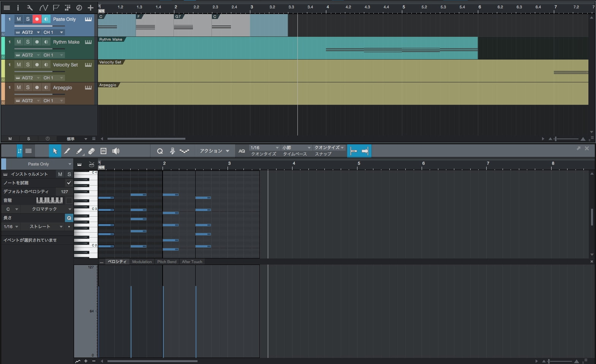Image resolution: width=596 pixels, height=364 pixels.
Task: Select the paint pencil tool in editor
Action: pos(67,151)
